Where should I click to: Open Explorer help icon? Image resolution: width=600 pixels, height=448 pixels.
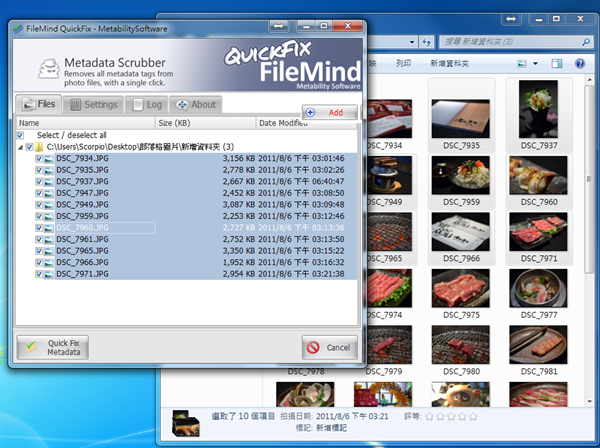pos(580,64)
